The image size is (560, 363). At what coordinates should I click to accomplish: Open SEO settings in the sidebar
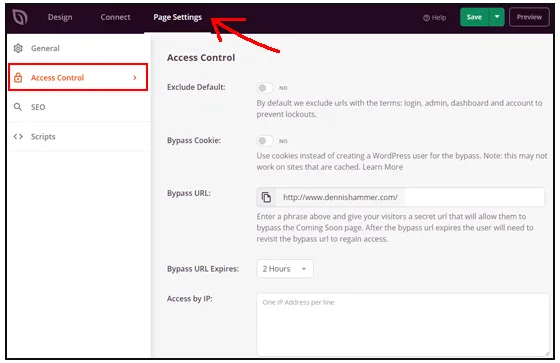79,107
